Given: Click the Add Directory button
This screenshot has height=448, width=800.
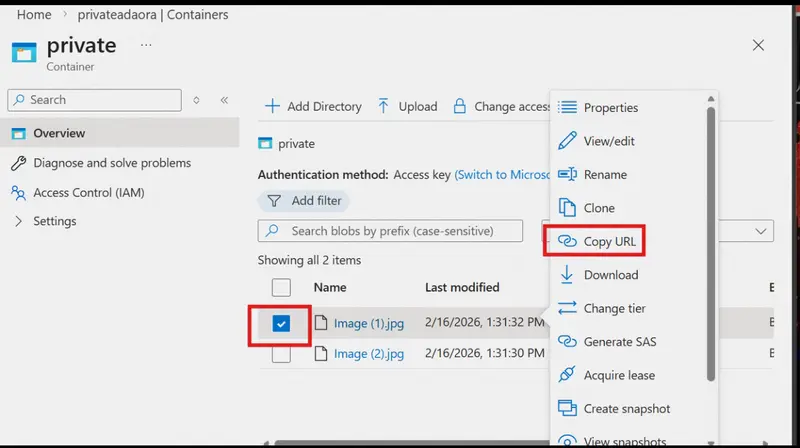Looking at the screenshot, I should [313, 106].
